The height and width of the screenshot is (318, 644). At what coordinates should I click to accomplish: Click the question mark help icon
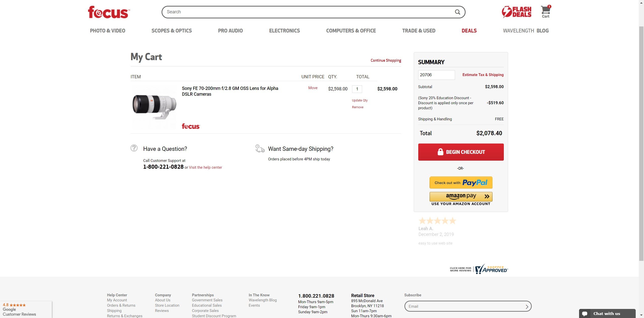134,148
